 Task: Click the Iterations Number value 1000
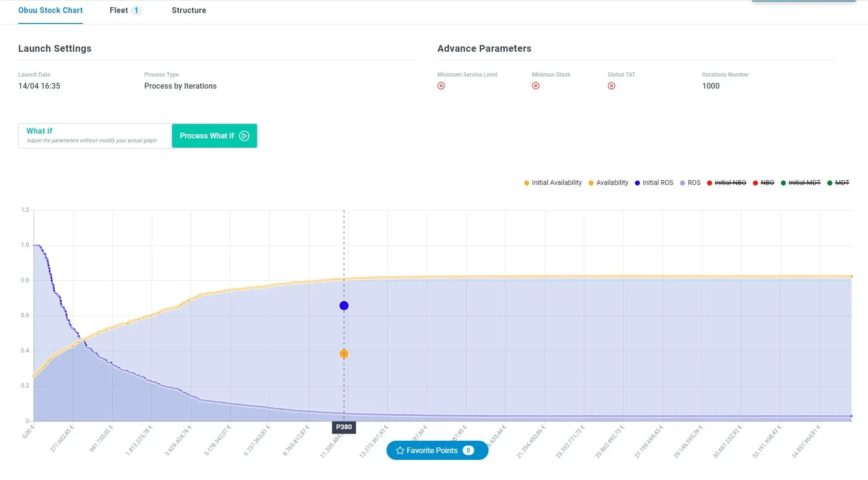[x=711, y=86]
